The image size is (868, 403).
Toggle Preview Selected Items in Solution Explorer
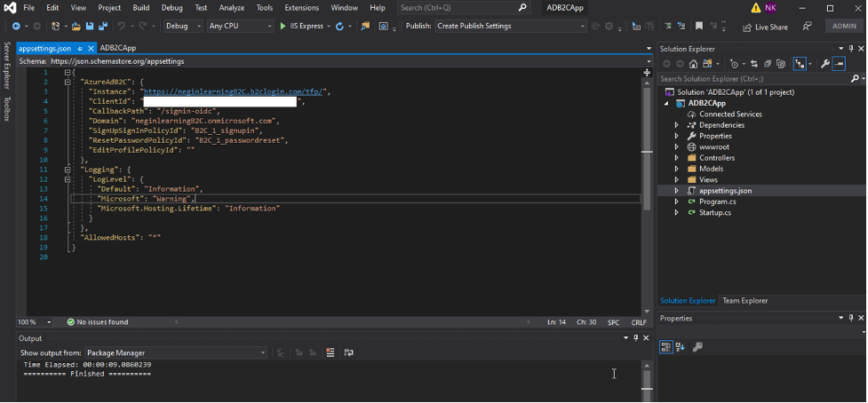(839, 64)
